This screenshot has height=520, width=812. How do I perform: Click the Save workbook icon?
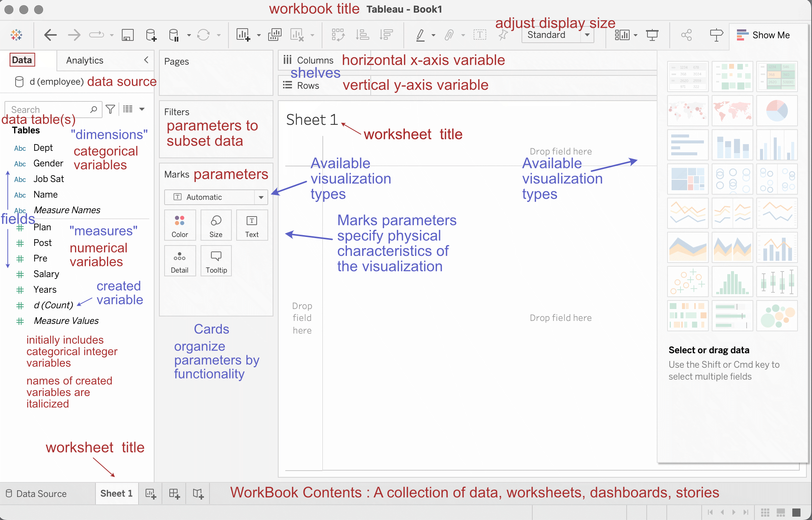point(127,35)
